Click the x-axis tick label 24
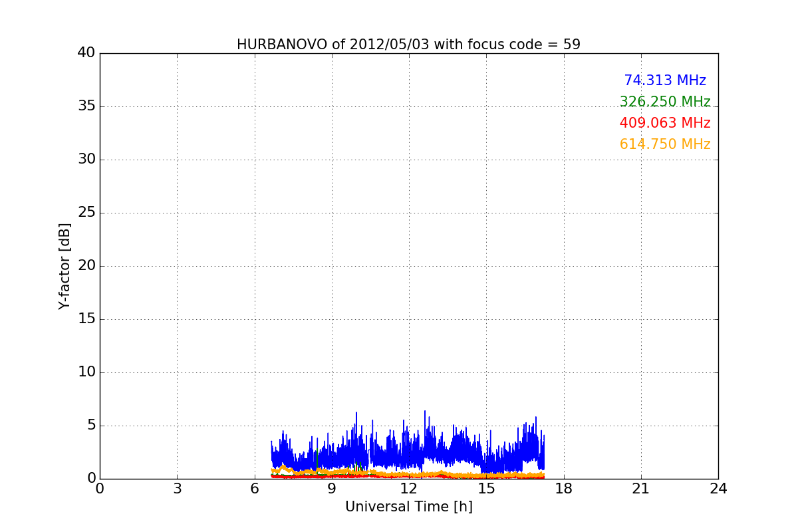The height and width of the screenshot is (532, 798). coord(718,489)
